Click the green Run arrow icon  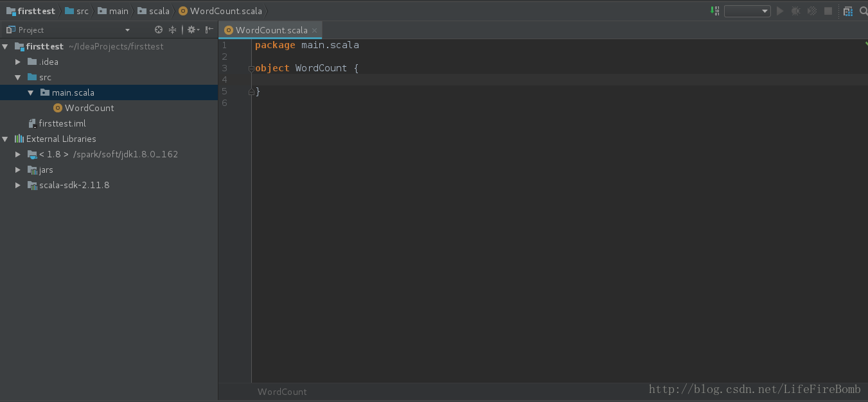(x=780, y=11)
